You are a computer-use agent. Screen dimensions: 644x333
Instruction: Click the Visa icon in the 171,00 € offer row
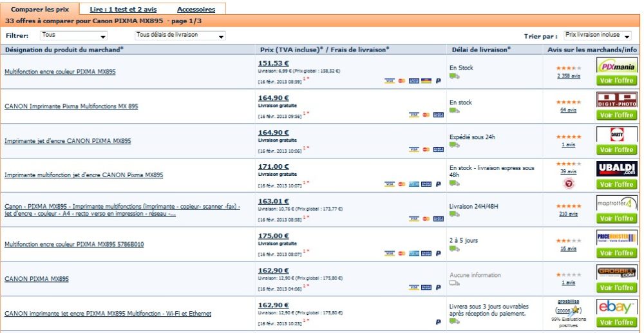click(x=390, y=184)
